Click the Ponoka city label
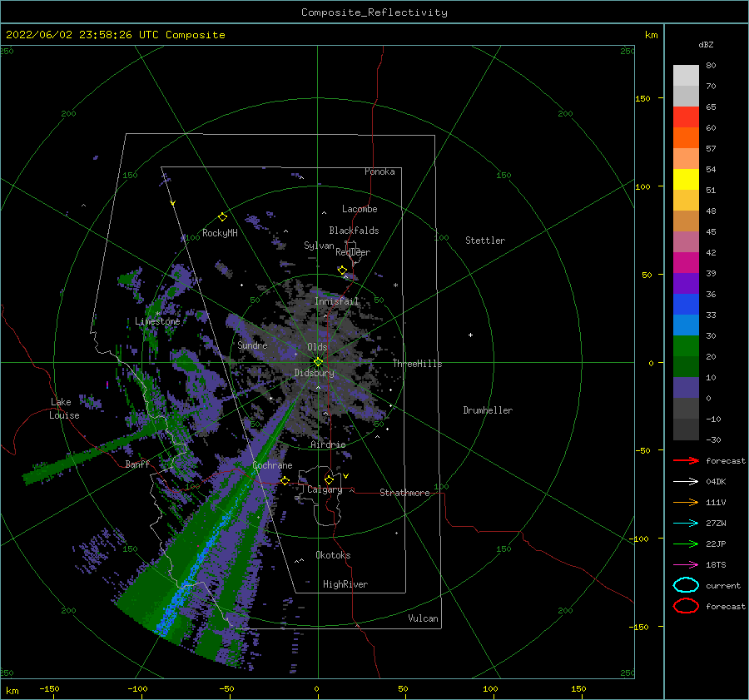 pos(379,171)
